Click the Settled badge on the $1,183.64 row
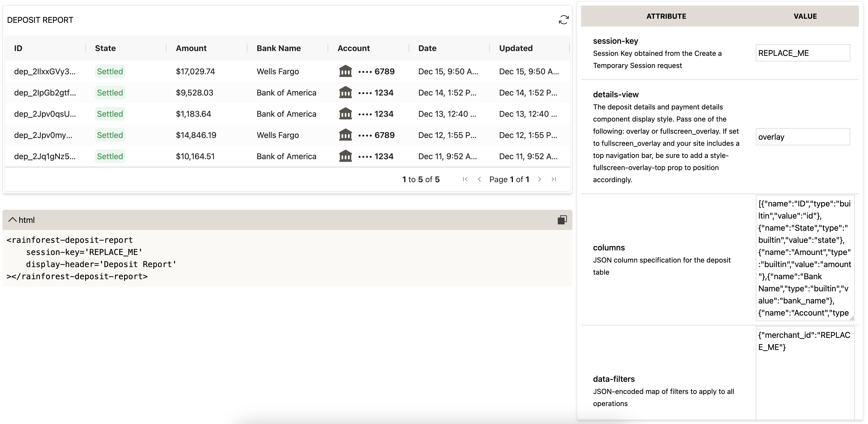868x424 pixels. tap(110, 114)
